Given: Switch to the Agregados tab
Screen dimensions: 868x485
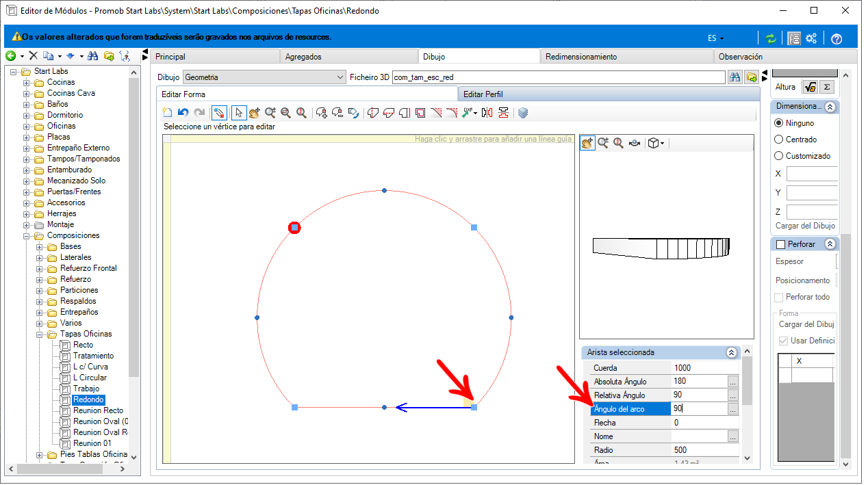Looking at the screenshot, I should [x=349, y=57].
